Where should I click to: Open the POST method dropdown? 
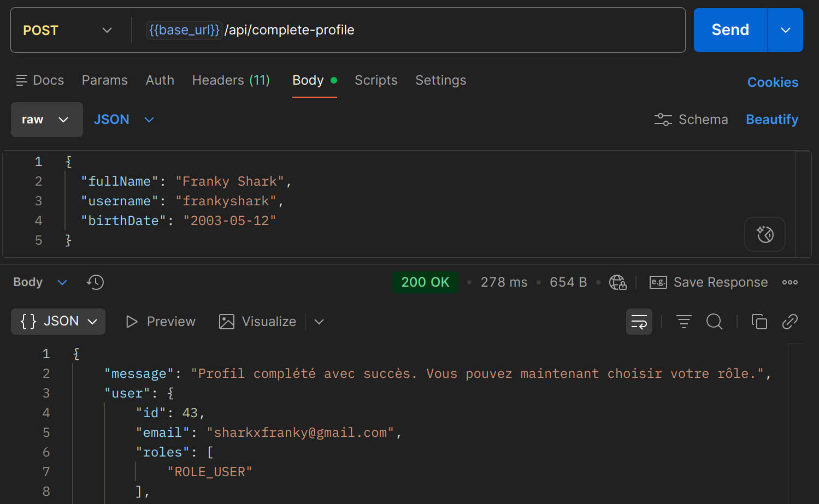(68, 30)
